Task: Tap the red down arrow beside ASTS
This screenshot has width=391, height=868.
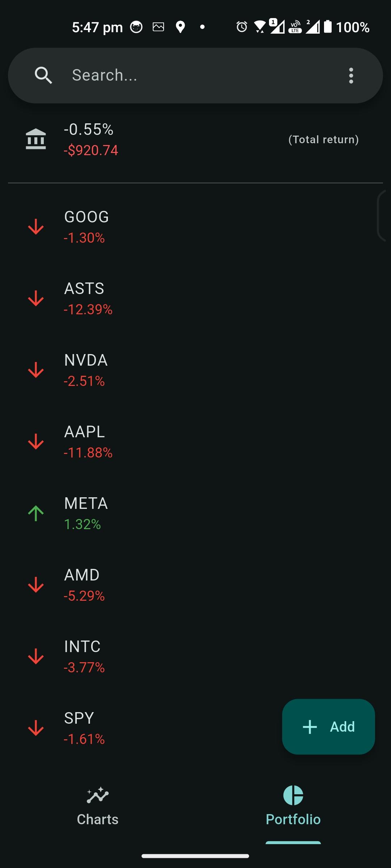Action: [36, 298]
